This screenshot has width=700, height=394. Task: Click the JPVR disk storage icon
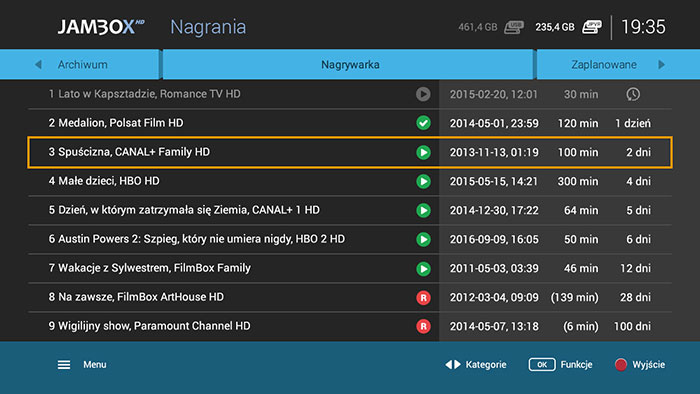click(592, 27)
